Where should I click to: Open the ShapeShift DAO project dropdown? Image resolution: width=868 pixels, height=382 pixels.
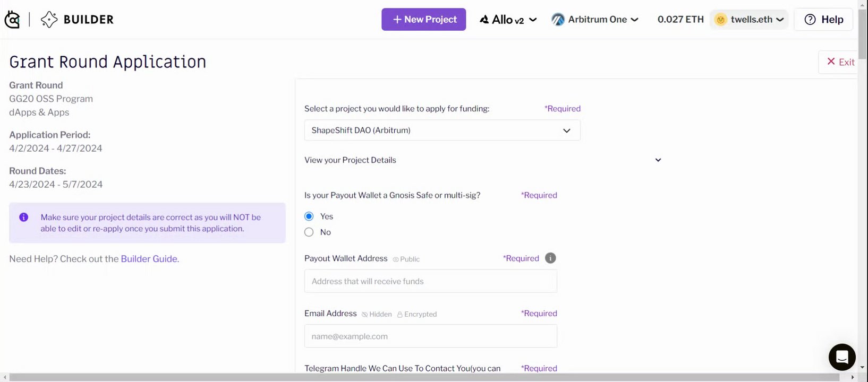[442, 131]
